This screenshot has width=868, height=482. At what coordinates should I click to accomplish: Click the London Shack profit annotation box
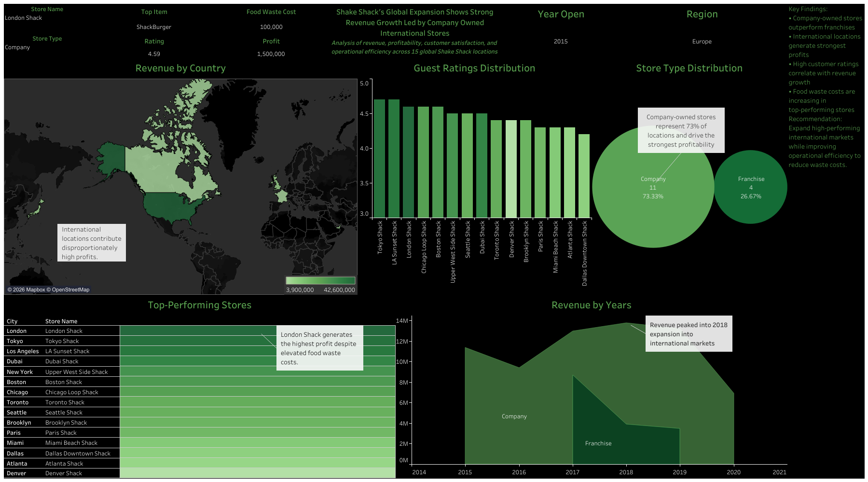click(x=319, y=348)
